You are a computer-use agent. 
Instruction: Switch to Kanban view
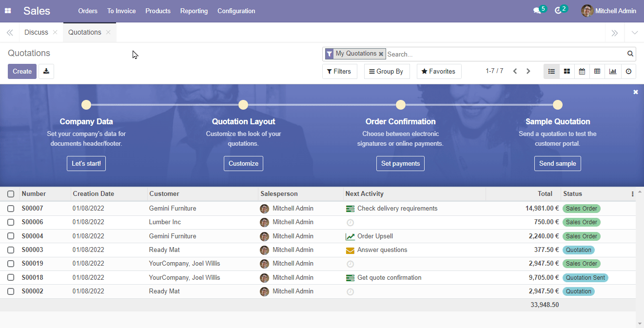tap(566, 71)
